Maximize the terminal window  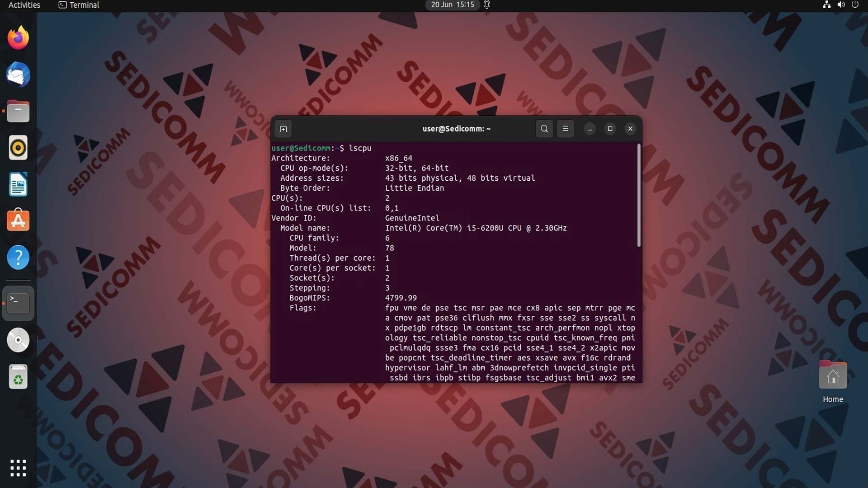tap(610, 129)
